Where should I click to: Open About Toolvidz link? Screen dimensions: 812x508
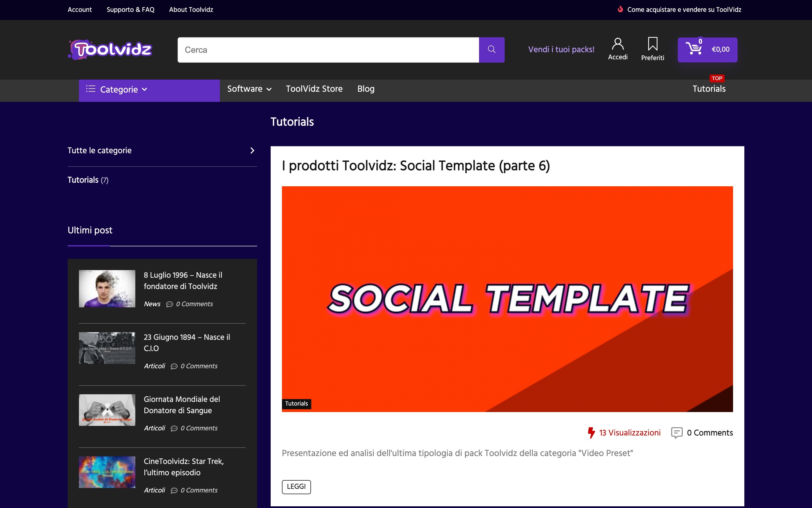point(191,9)
